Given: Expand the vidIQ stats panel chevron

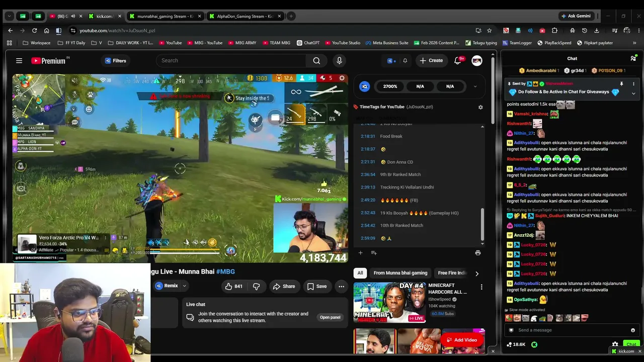Looking at the screenshot, I should [475, 86].
